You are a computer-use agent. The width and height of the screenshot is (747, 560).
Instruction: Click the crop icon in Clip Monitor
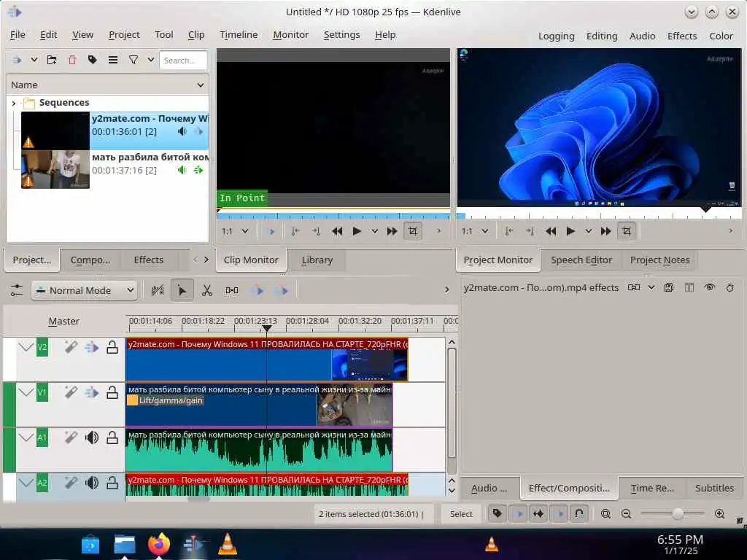coord(413,231)
